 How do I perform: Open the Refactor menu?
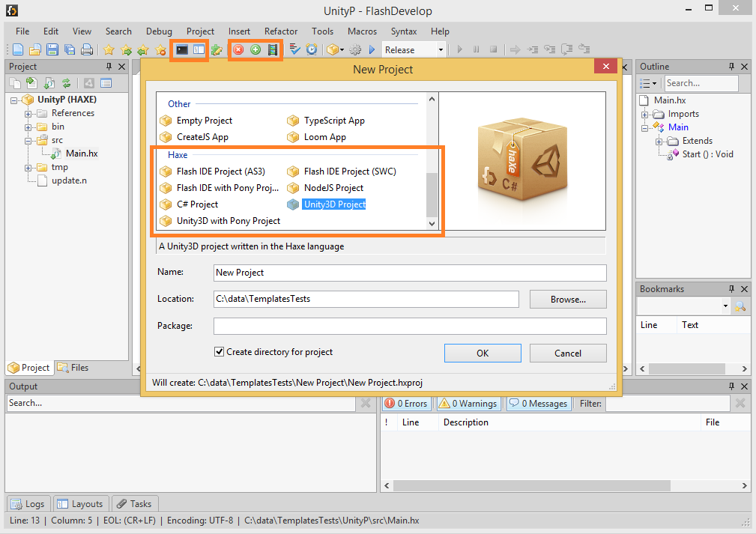tap(281, 31)
